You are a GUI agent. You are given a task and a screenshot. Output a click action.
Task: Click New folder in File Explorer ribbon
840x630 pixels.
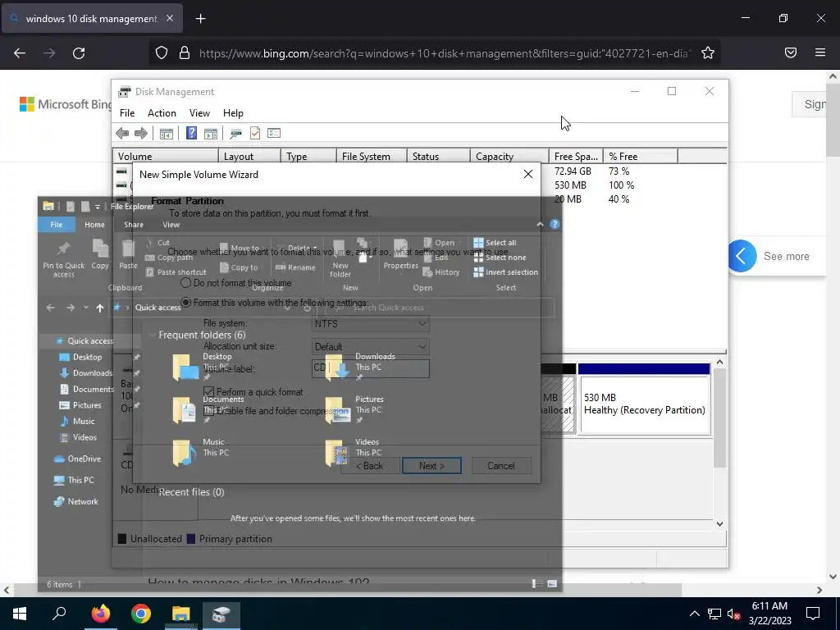click(340, 258)
